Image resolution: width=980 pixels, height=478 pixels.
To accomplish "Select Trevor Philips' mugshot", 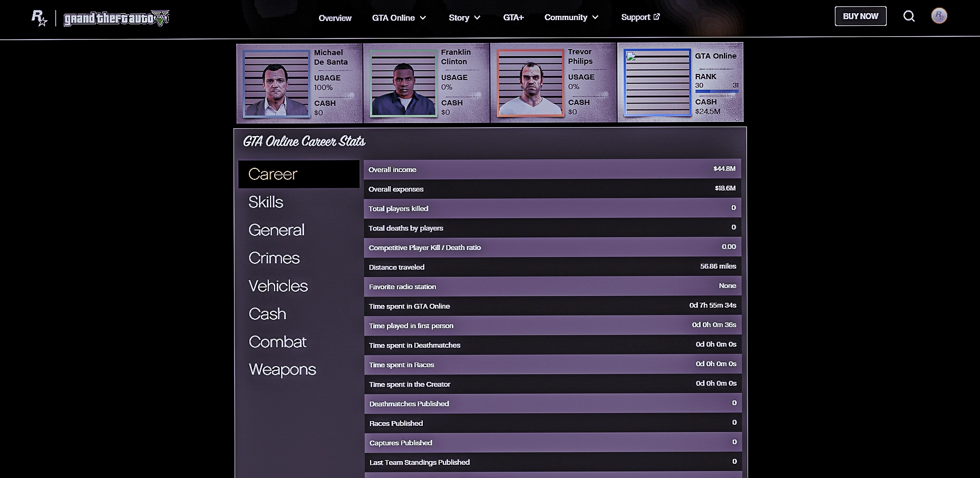I will [530, 83].
